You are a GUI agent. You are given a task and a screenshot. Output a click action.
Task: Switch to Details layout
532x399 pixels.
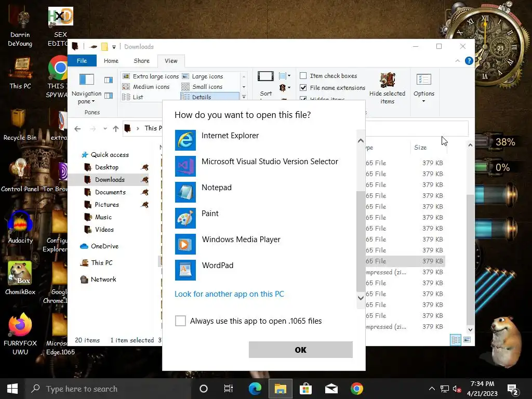point(210,97)
